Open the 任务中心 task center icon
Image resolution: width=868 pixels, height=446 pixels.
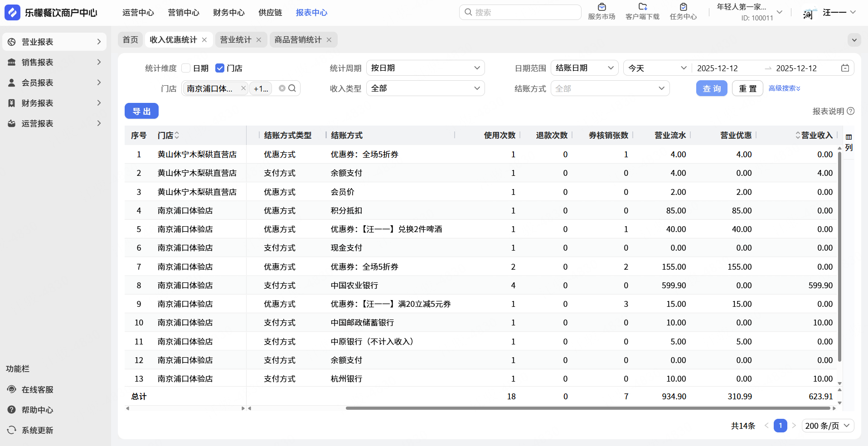pos(683,7)
